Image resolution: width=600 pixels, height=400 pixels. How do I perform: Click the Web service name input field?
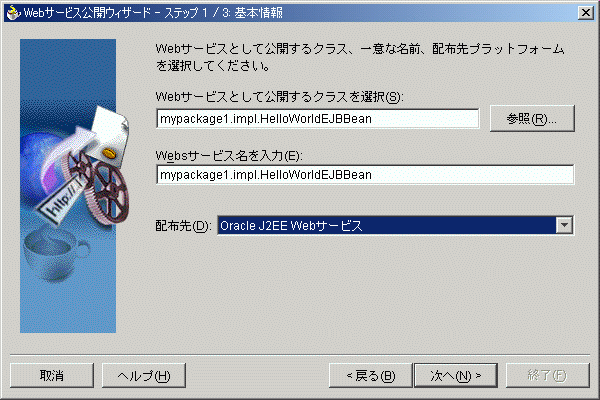click(x=365, y=175)
